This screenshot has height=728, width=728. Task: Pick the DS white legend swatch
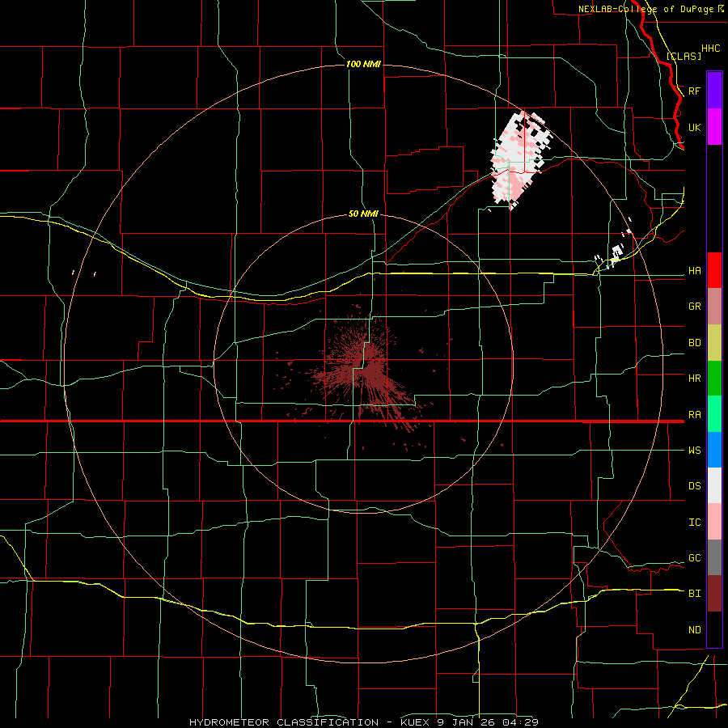point(714,485)
